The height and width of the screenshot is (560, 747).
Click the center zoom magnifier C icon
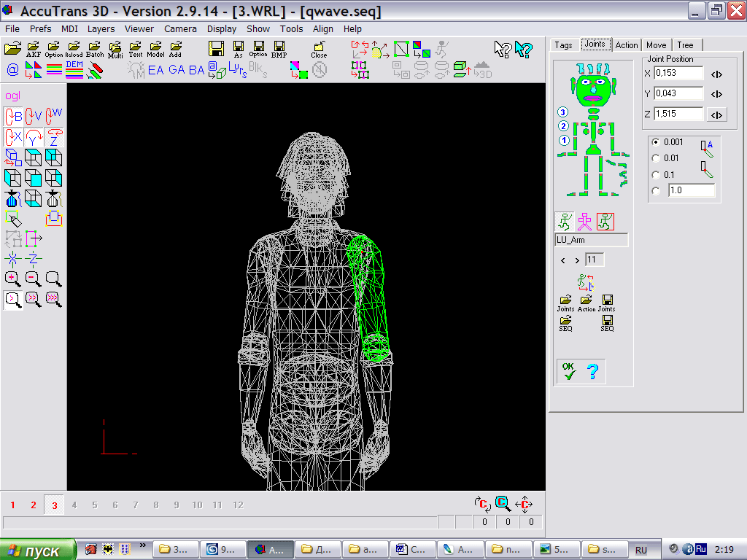(503, 504)
